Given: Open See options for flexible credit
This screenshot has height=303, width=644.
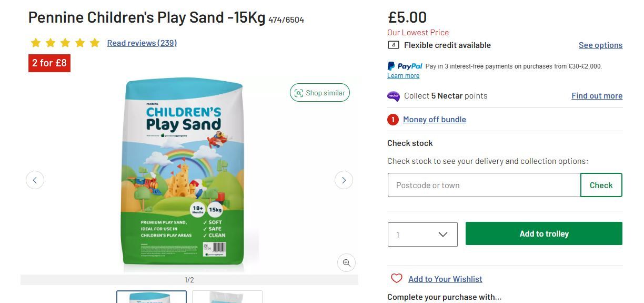Looking at the screenshot, I should [x=600, y=45].
